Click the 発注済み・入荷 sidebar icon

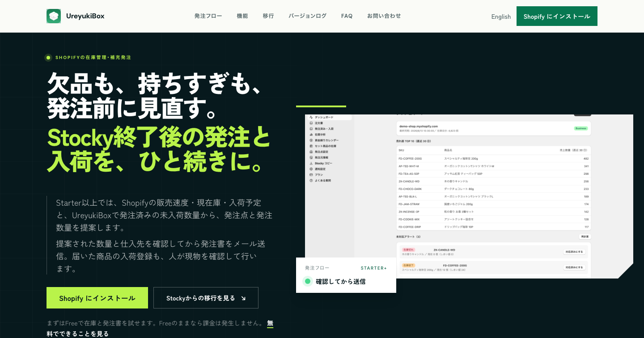(311, 129)
